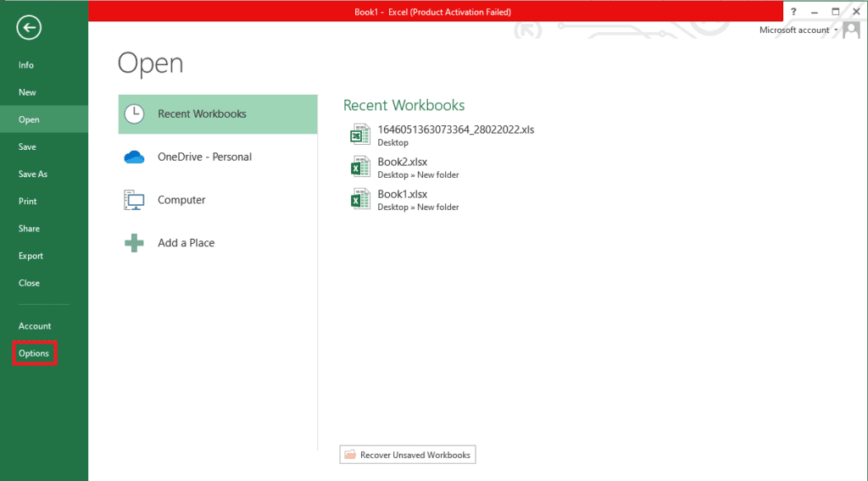Click the Add a Place plus icon
Screen dimensions: 868x481
(x=134, y=243)
